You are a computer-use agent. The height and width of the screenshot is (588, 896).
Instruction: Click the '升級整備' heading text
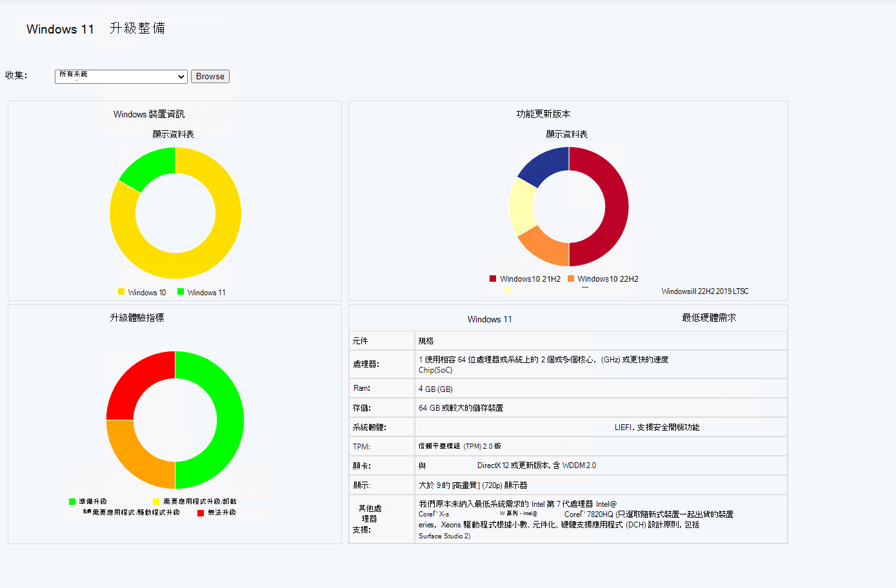[137, 28]
